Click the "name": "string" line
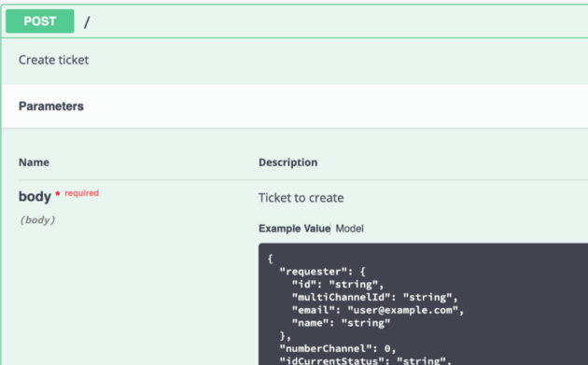The width and height of the screenshot is (588, 365). pyautogui.click(x=341, y=323)
